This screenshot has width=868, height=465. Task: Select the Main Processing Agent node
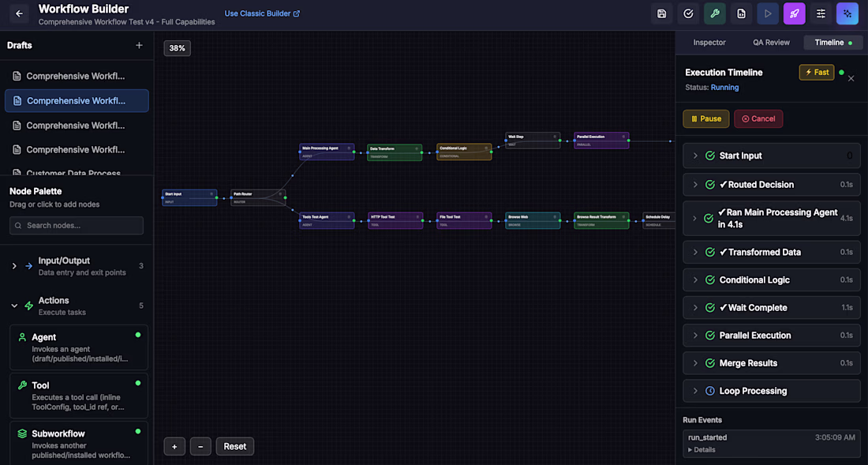[327, 152]
